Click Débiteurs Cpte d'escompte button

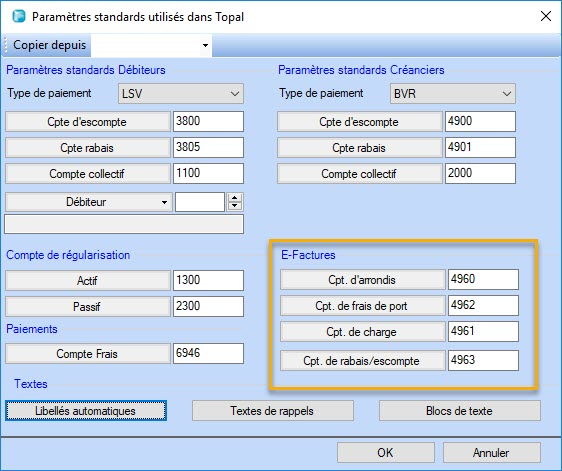tap(87, 122)
